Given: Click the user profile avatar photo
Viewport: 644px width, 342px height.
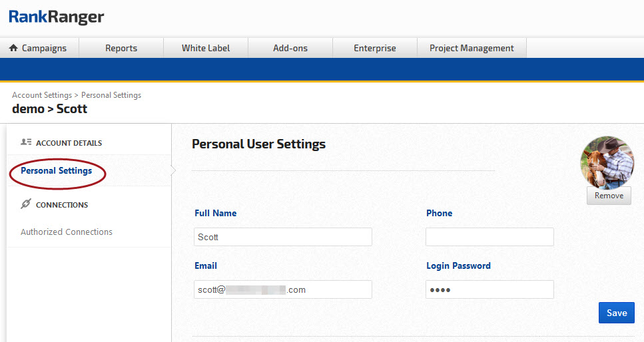Looking at the screenshot, I should (607, 162).
